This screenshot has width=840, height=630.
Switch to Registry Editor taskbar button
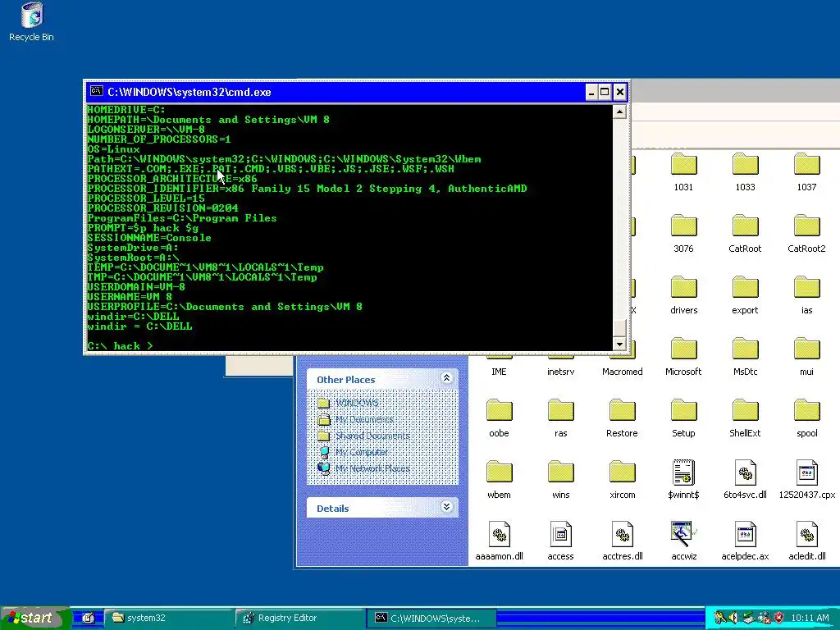coord(300,618)
